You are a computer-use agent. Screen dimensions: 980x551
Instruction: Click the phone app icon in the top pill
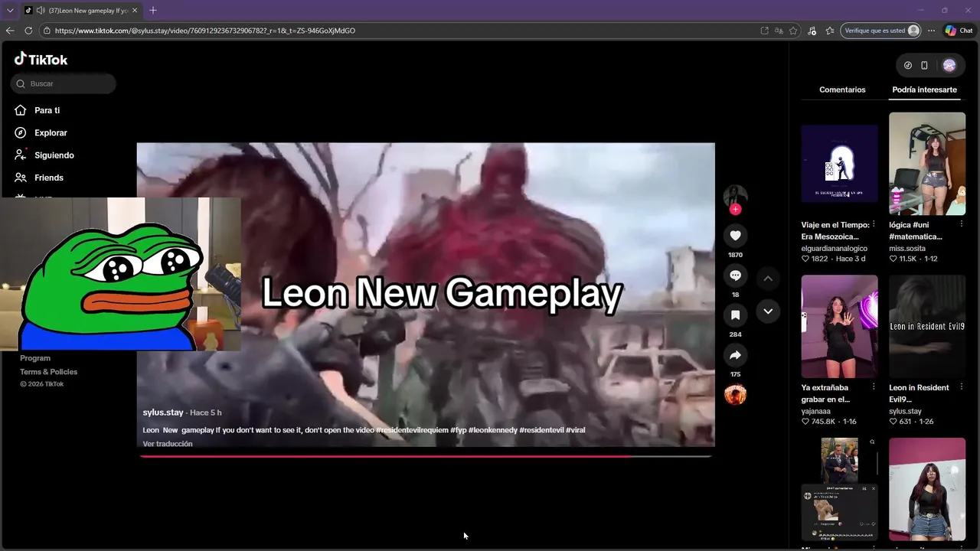click(x=924, y=66)
